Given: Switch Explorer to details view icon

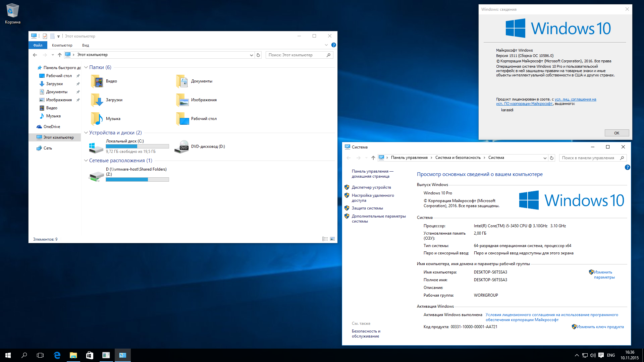Looking at the screenshot, I should 325,239.
